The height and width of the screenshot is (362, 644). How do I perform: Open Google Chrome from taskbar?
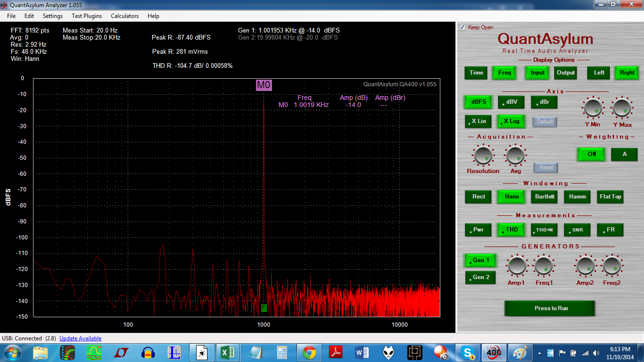coord(309,352)
